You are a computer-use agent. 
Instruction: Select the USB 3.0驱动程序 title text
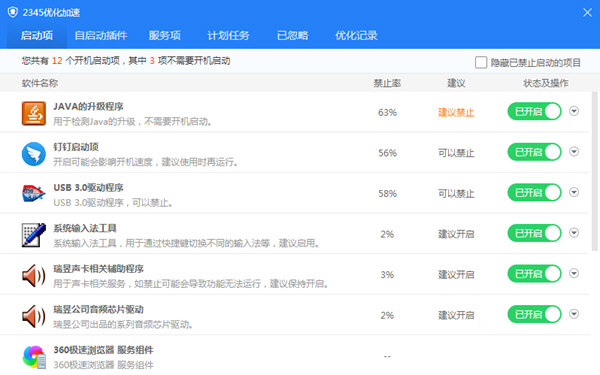click(88, 188)
